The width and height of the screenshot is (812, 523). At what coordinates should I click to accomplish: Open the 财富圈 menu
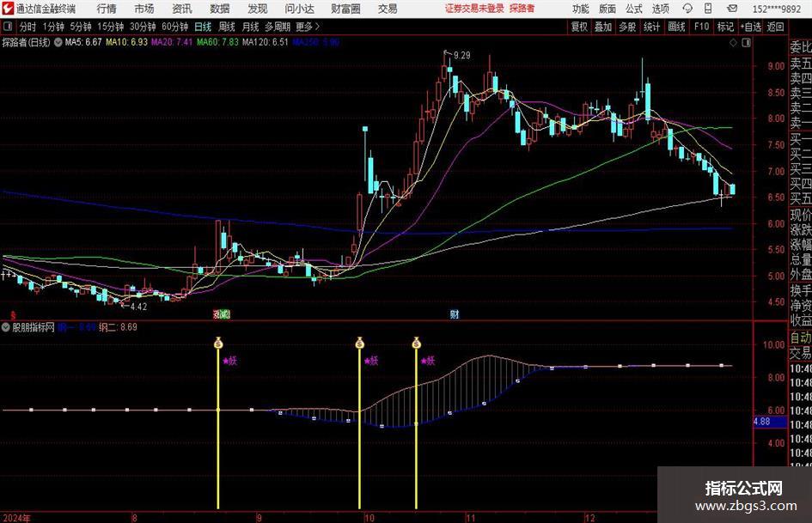[345, 9]
